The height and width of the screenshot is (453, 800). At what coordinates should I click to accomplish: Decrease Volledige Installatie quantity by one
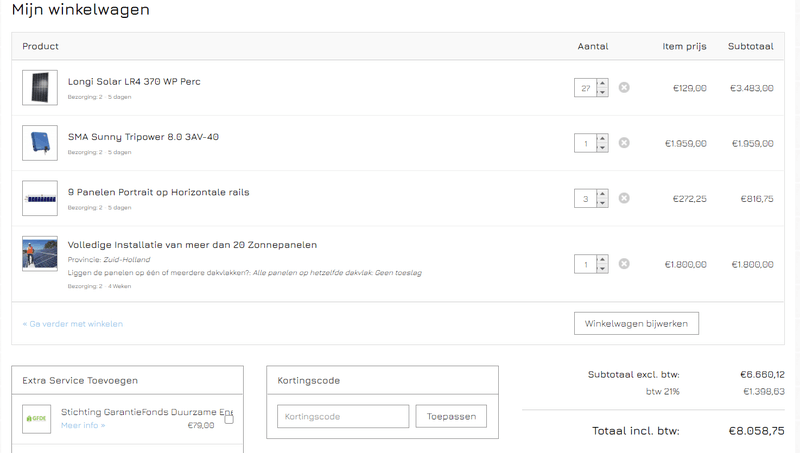(x=602, y=269)
